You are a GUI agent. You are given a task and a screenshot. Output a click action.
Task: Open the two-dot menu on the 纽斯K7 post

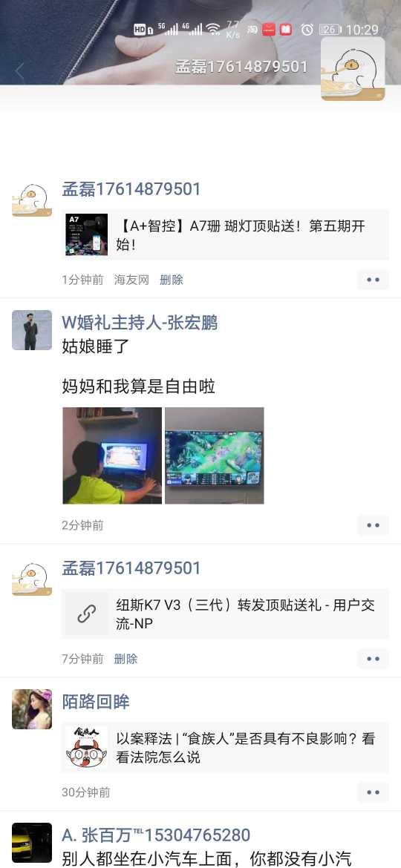tap(373, 659)
